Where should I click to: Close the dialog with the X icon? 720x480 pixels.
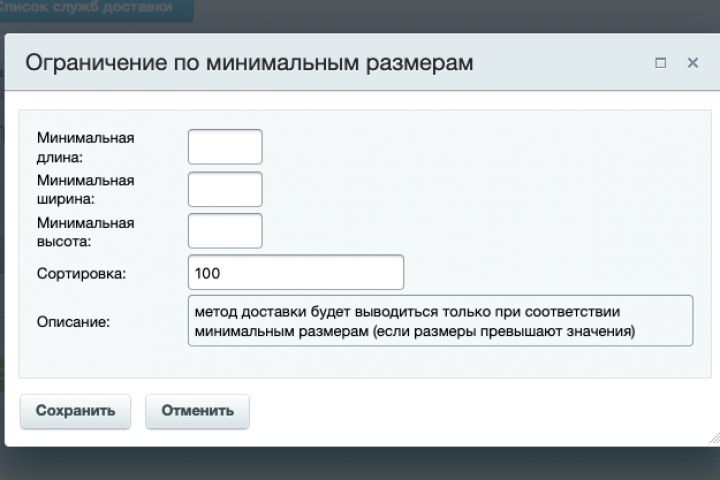(x=692, y=63)
